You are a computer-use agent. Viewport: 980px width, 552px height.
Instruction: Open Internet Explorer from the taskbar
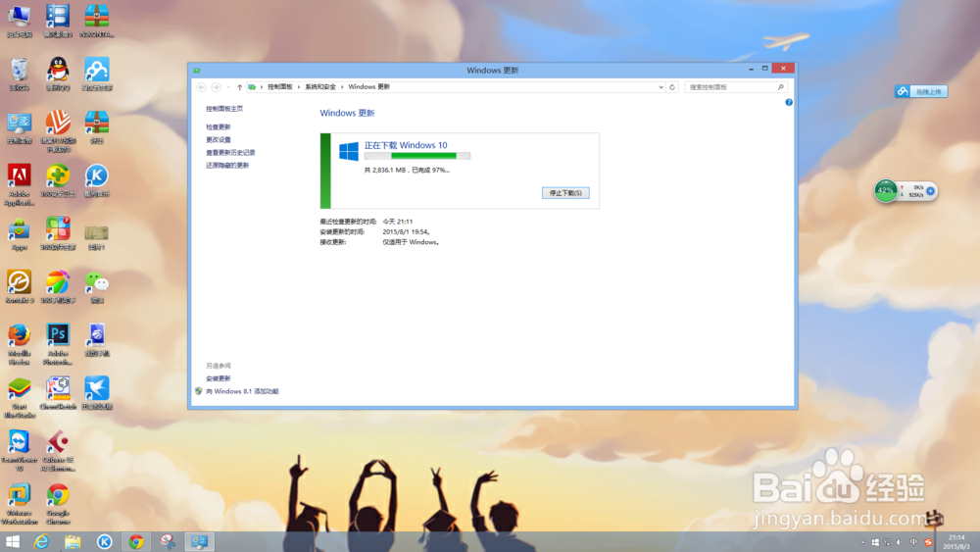click(x=42, y=542)
